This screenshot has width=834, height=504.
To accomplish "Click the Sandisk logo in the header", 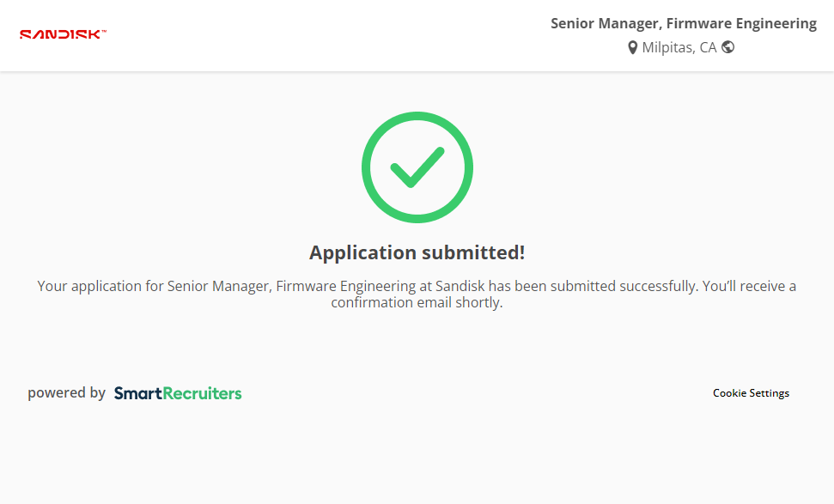I will click(60, 35).
